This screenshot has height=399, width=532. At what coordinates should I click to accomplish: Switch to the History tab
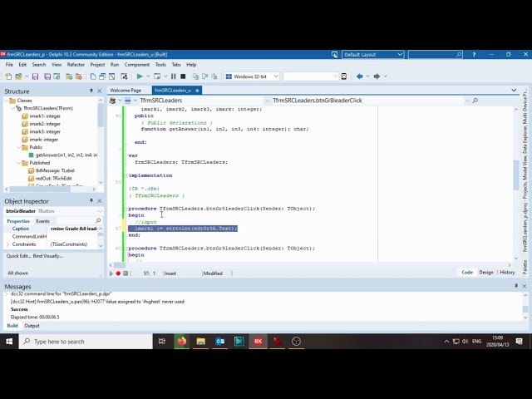(x=507, y=273)
